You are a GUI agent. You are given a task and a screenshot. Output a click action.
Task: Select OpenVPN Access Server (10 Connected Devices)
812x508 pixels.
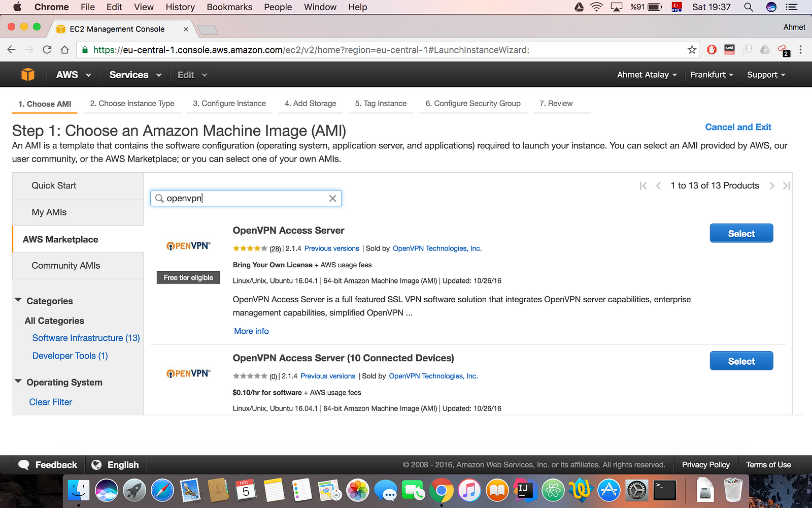pyautogui.click(x=741, y=361)
